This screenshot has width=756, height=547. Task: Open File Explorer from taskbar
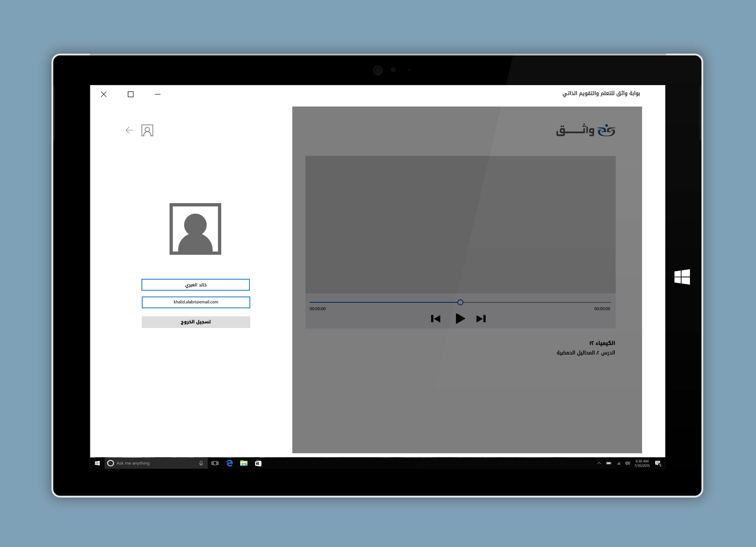point(244,463)
